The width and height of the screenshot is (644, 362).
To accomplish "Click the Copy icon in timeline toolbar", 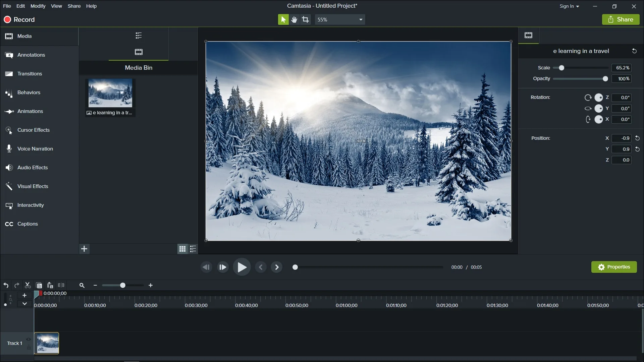I will pos(39,286).
